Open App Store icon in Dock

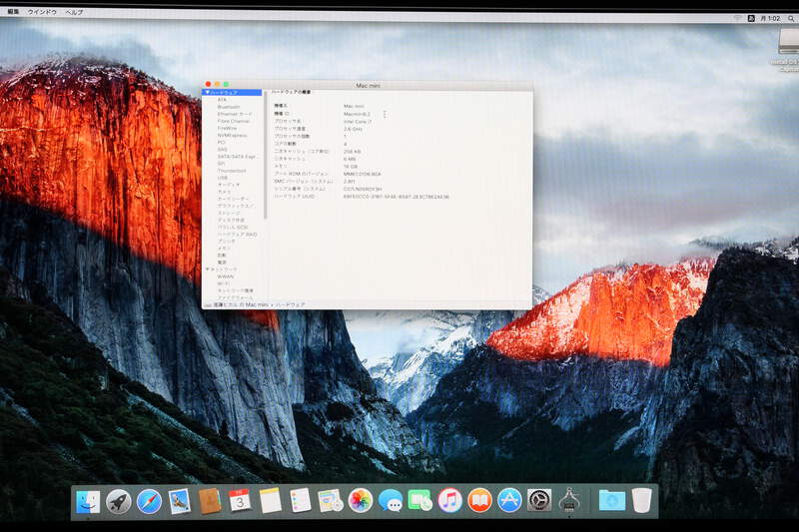[x=509, y=501]
